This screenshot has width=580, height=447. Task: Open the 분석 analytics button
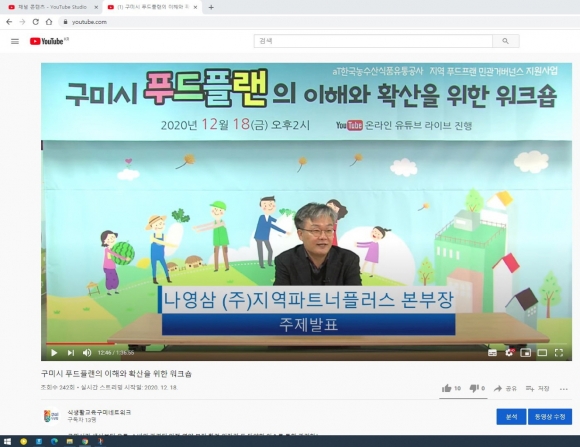point(511,417)
